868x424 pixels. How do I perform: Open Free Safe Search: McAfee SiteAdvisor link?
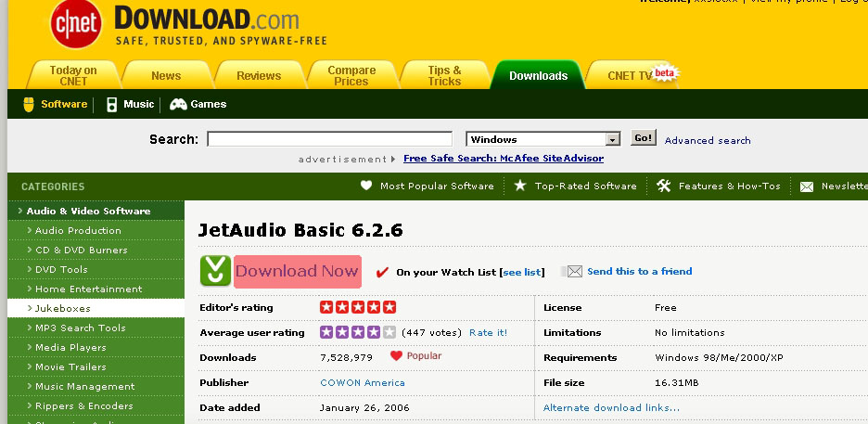[x=504, y=159]
